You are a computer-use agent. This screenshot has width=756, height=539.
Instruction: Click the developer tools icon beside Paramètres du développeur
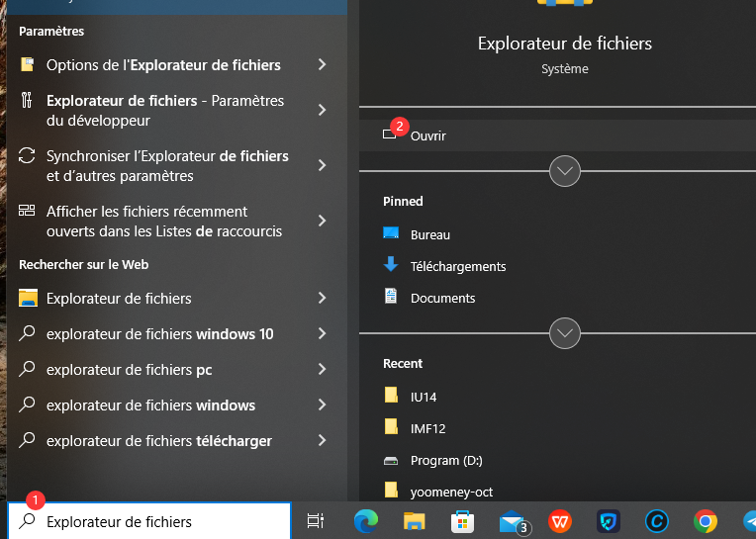(x=27, y=100)
